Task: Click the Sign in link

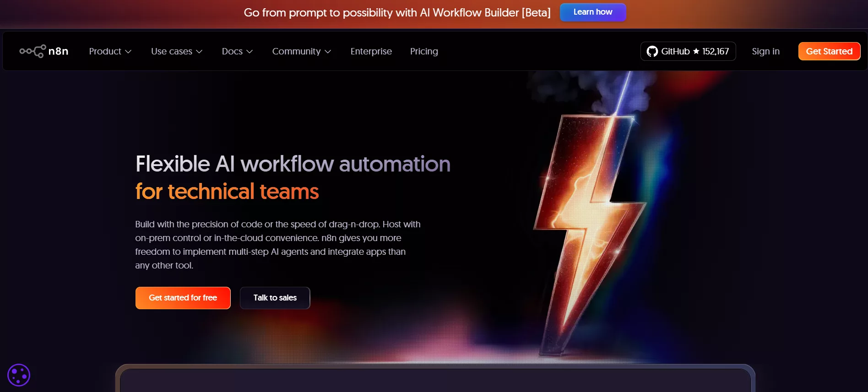Action: point(765,51)
